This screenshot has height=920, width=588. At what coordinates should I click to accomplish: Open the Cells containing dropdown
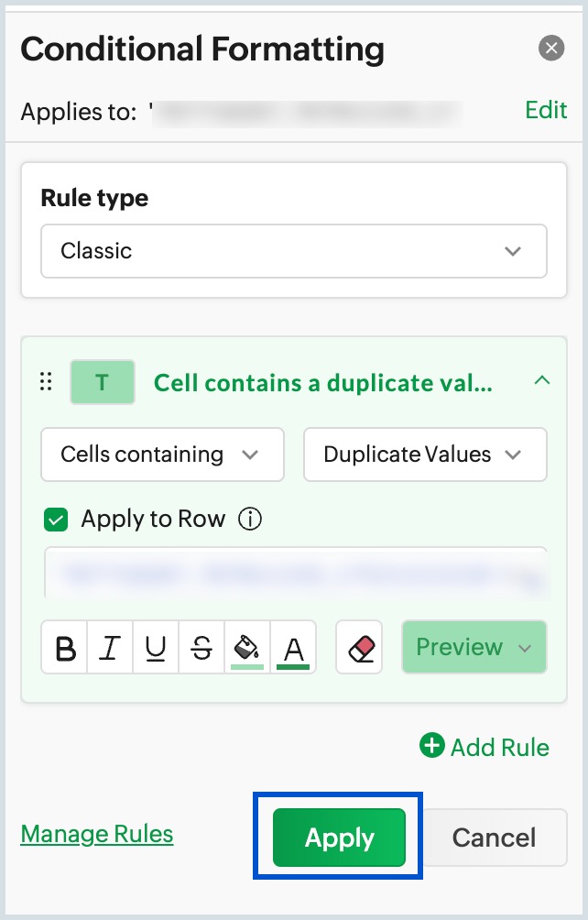point(162,455)
